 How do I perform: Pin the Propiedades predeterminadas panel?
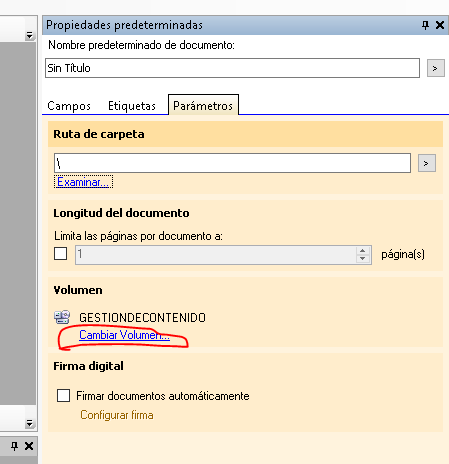425,25
